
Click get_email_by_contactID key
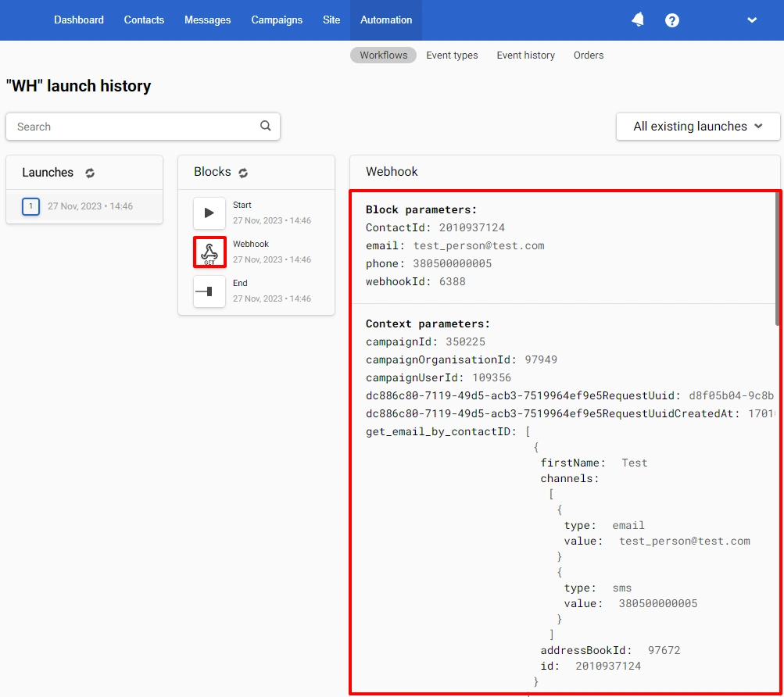(x=441, y=431)
